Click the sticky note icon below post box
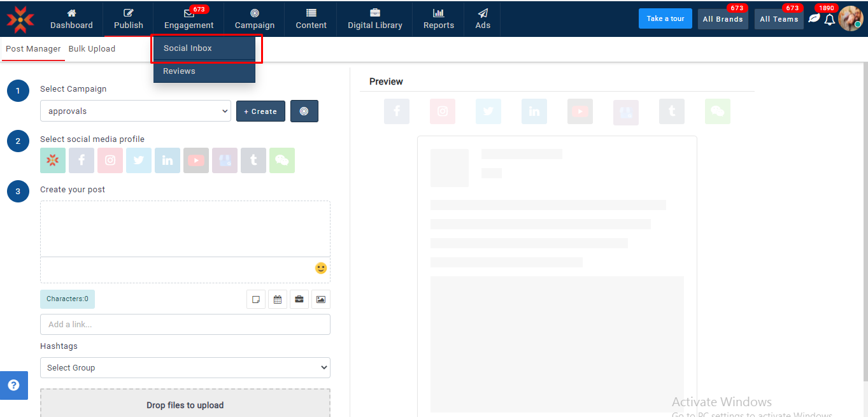 [256, 299]
